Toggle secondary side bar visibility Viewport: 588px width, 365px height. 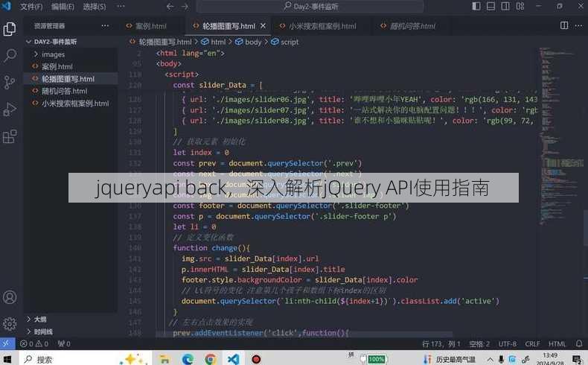[x=505, y=6]
